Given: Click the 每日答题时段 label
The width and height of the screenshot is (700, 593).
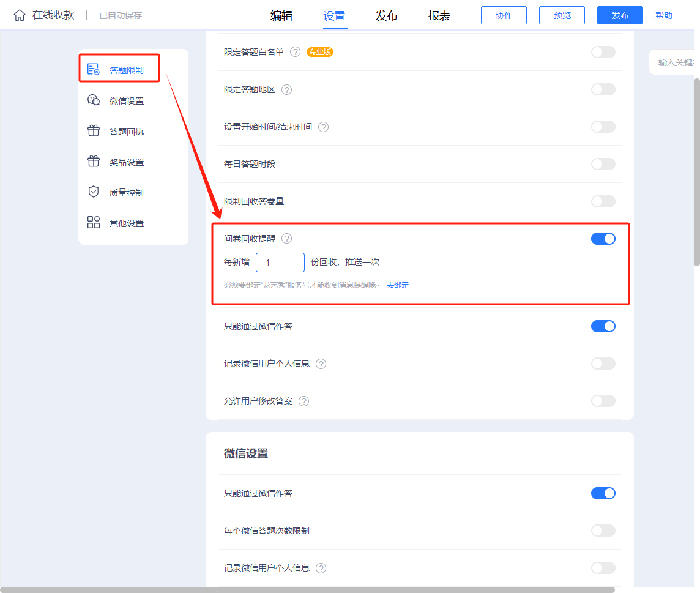Looking at the screenshot, I should 250,164.
